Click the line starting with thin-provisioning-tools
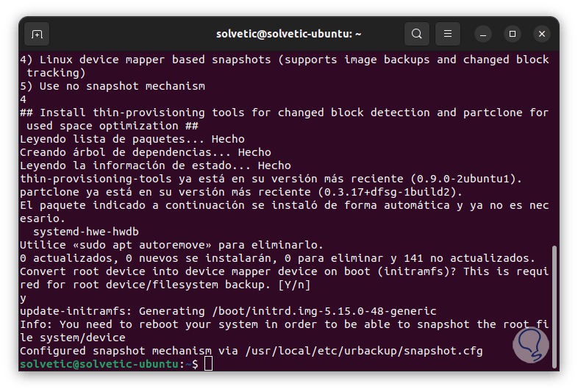Image resolution: width=578 pixels, height=392 pixels. (x=271, y=179)
